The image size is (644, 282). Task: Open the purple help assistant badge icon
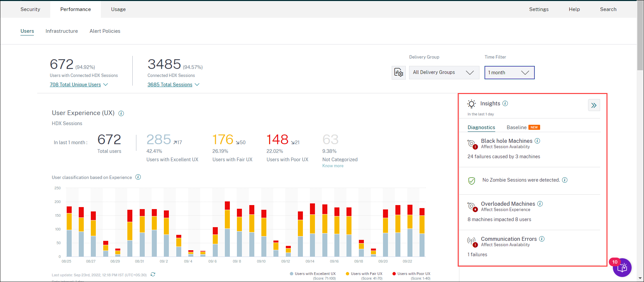tap(622, 268)
